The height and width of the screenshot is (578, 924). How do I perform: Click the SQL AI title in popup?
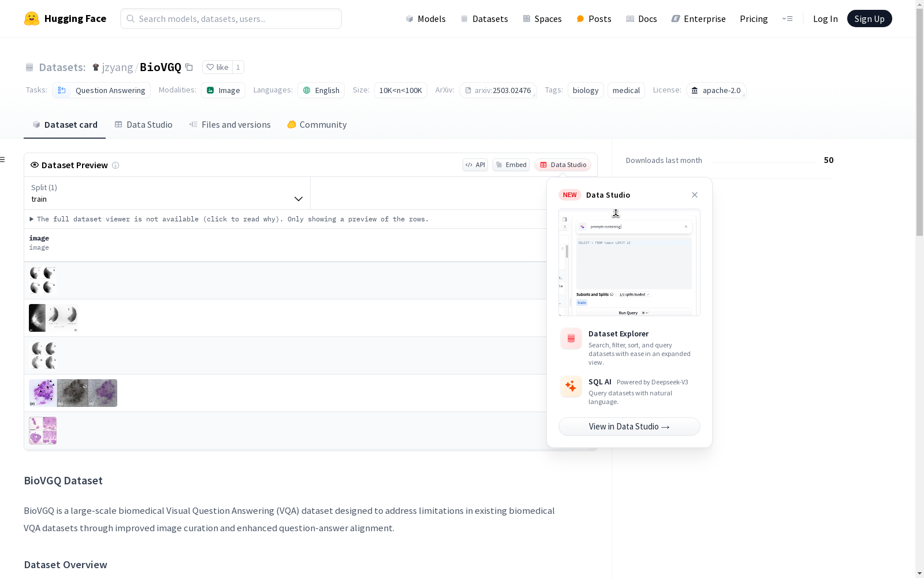coord(600,381)
